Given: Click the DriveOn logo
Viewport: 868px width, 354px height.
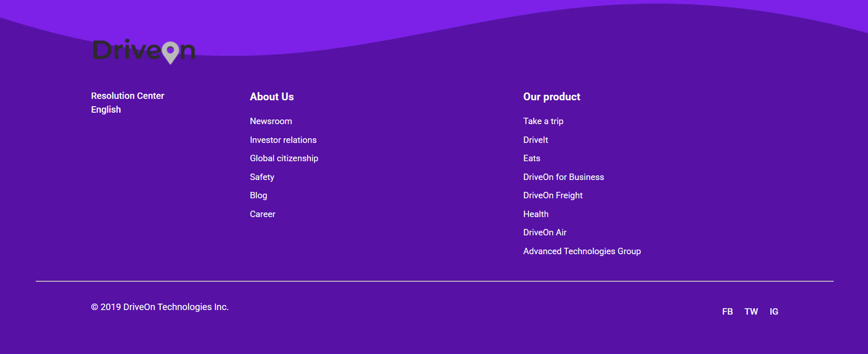Looking at the screenshot, I should click(x=144, y=51).
